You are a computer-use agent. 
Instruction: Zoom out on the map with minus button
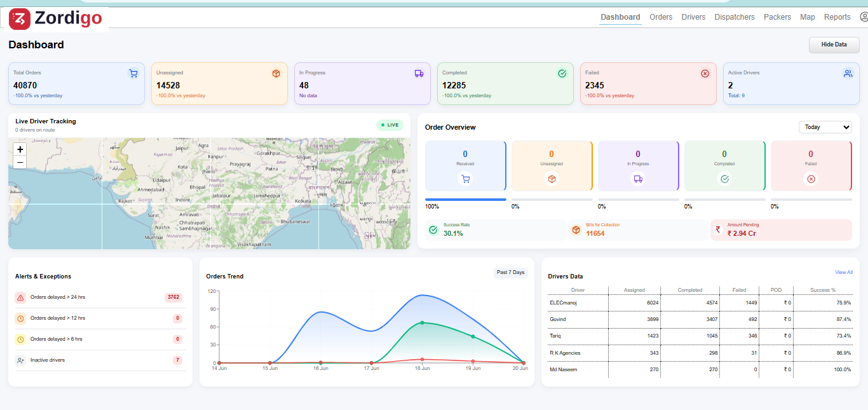pos(20,162)
